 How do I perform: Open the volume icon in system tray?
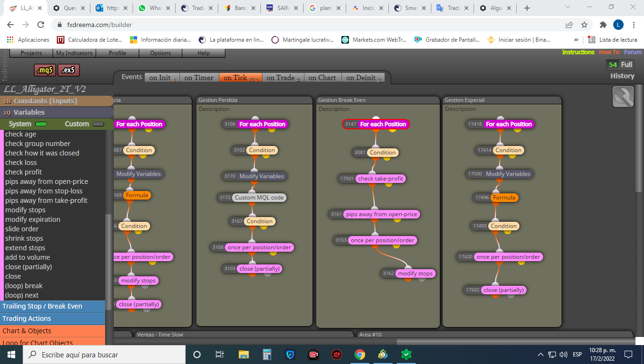tap(563, 355)
